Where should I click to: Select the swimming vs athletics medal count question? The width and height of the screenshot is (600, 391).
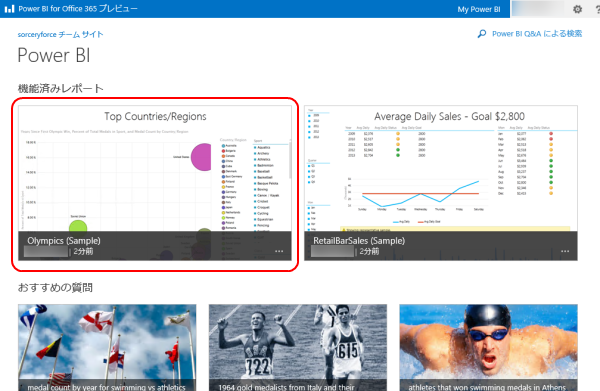[x=107, y=347]
